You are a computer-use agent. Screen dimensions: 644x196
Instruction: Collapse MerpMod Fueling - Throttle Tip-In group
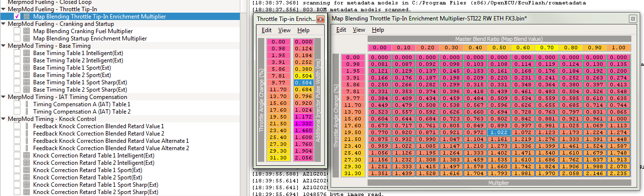coord(4,9)
